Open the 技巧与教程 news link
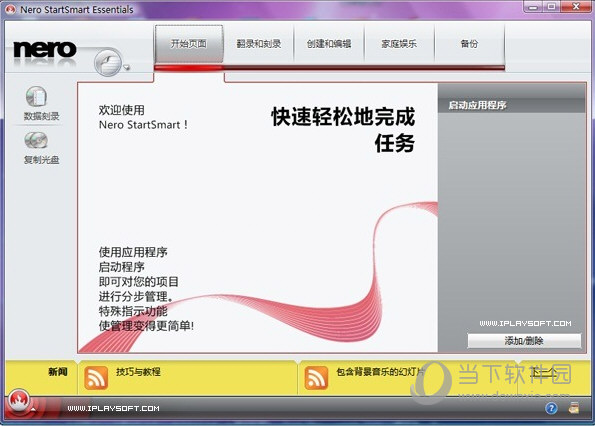 click(x=139, y=372)
